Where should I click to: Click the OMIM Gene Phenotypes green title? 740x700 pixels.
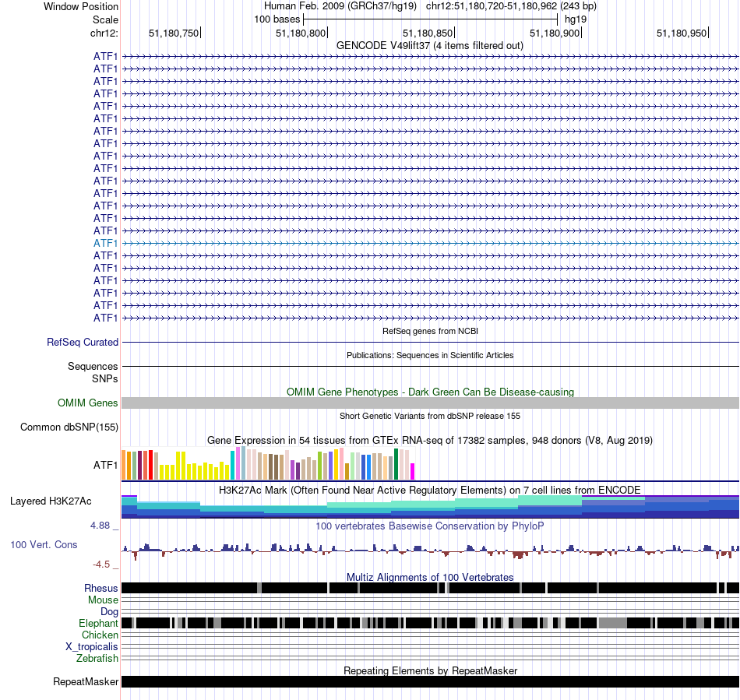[x=431, y=392]
